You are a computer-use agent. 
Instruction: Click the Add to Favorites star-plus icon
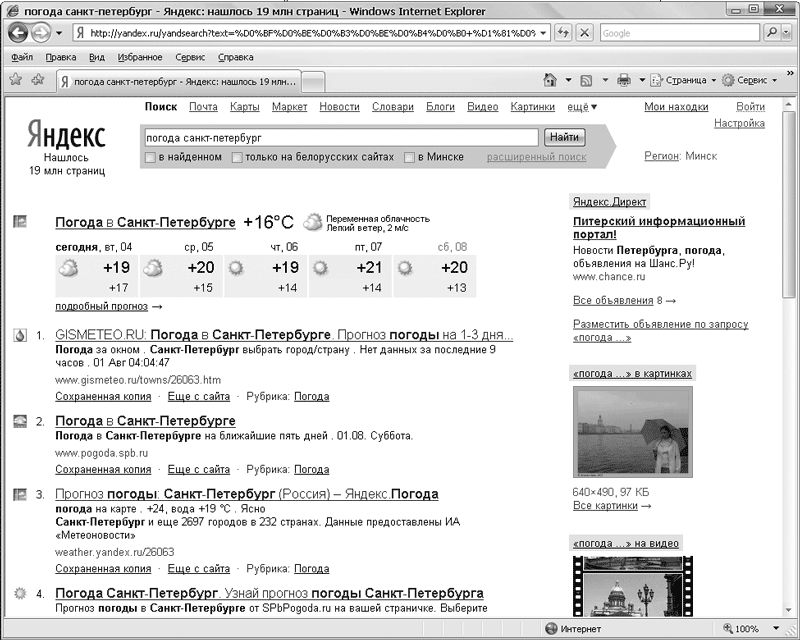(x=38, y=80)
